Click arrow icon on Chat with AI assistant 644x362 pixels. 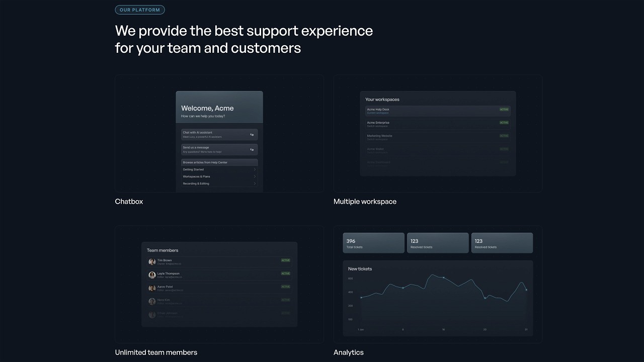[x=252, y=135]
